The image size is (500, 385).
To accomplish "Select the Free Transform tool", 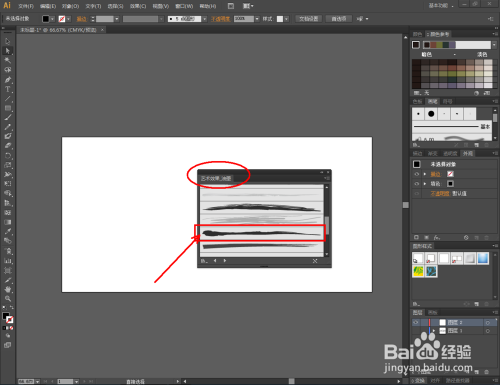I will click(7, 184).
